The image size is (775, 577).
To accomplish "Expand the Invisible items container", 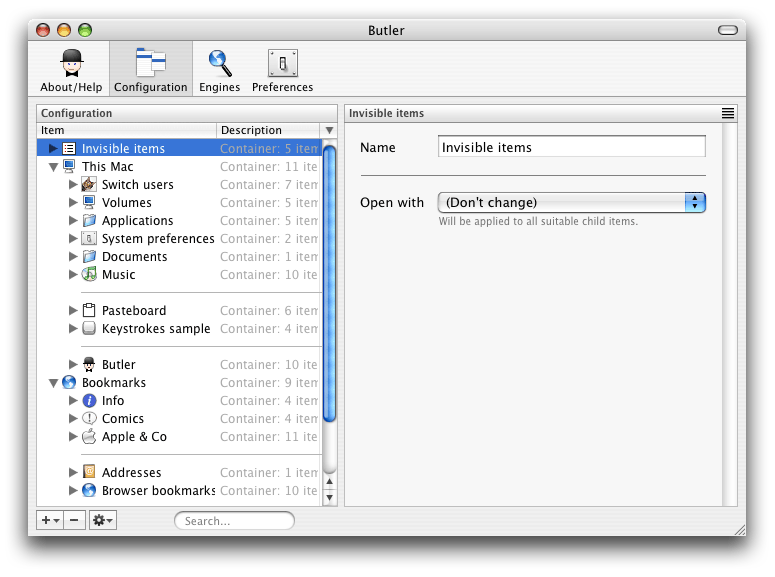I will click(x=54, y=149).
